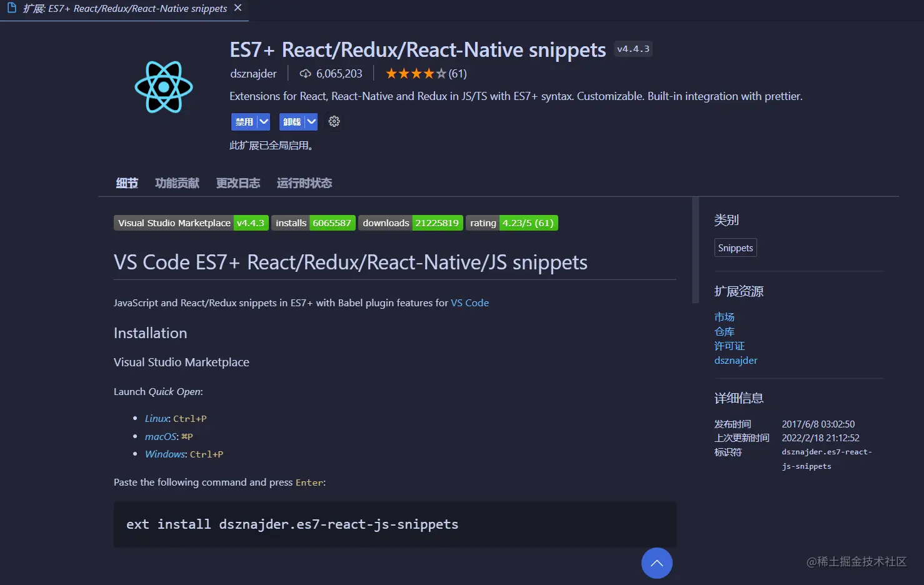Click the React atom extension logo
924x585 pixels.
tap(164, 87)
